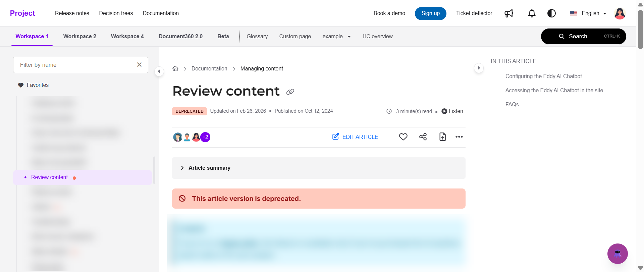The image size is (644, 272).
Task: Click the magnifier icon in Search
Action: click(561, 36)
